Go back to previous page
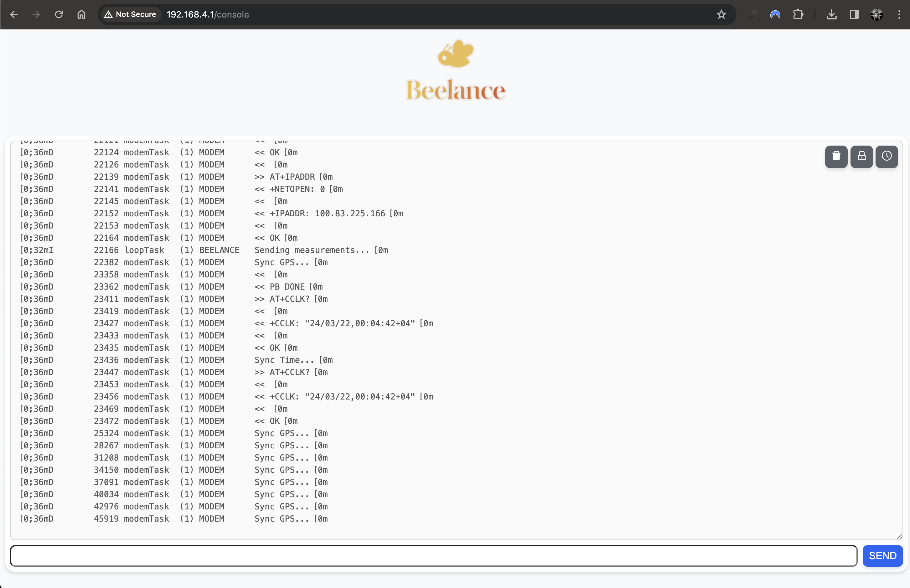This screenshot has height=588, width=910. (14, 14)
